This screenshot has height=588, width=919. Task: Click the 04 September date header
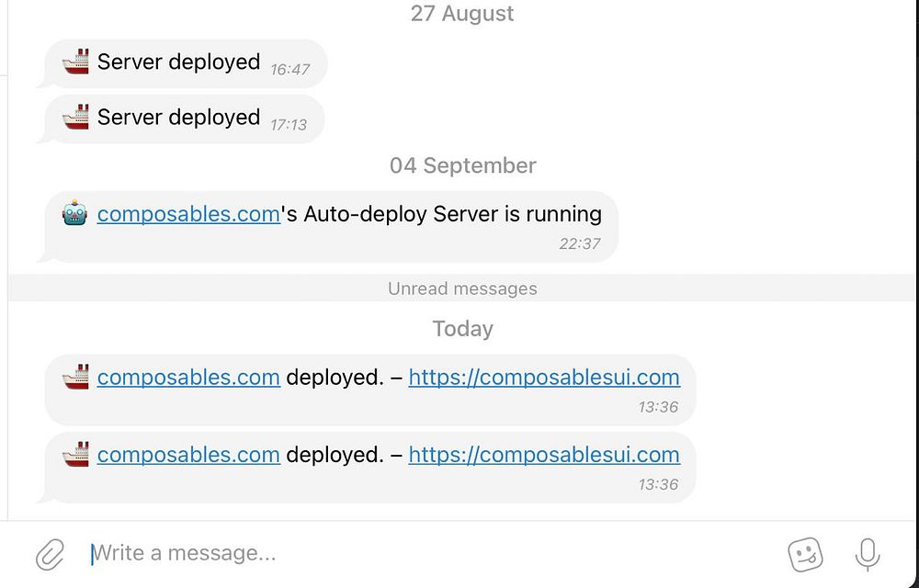[462, 165]
